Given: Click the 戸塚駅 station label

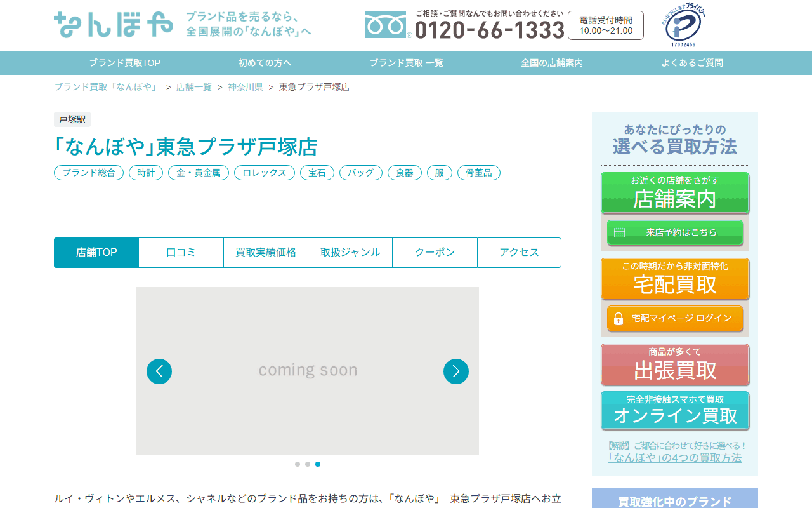Looking at the screenshot, I should tap(72, 119).
